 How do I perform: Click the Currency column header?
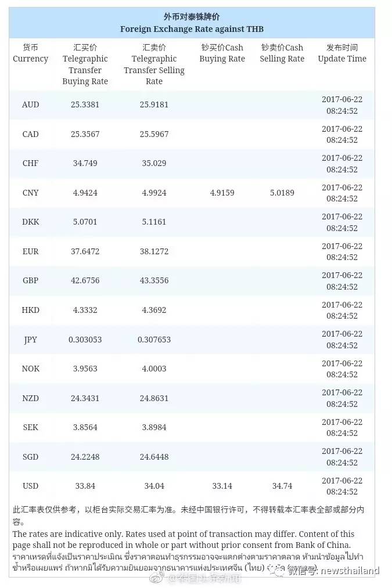pyautogui.click(x=30, y=53)
